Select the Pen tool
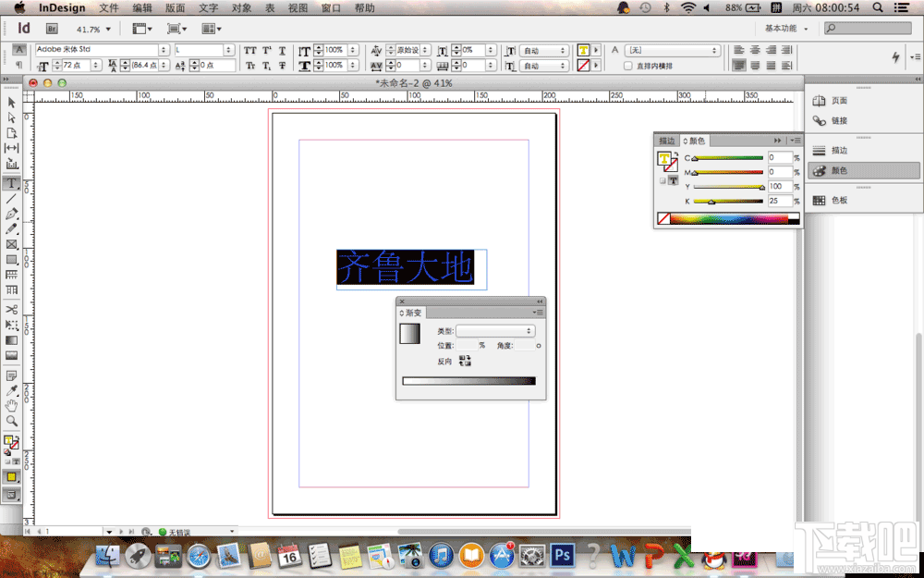The height and width of the screenshot is (578, 924). click(x=11, y=214)
